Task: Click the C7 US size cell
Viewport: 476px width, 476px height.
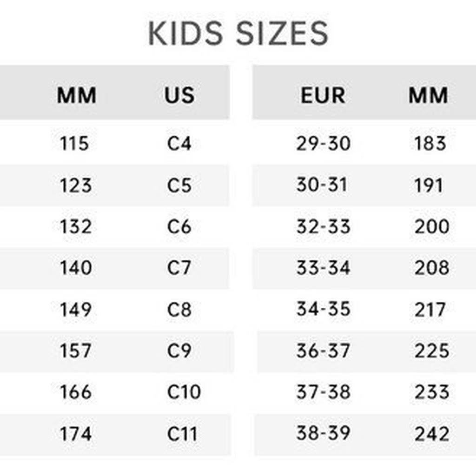Action: (179, 268)
